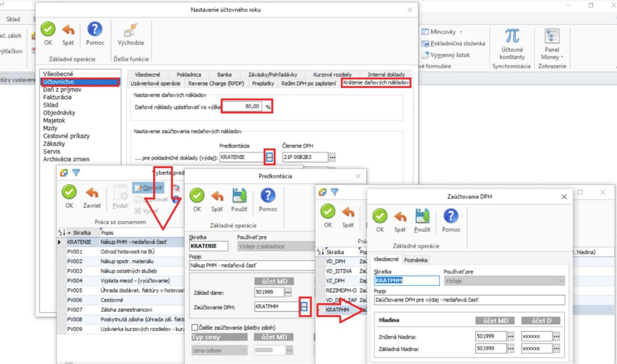617x364 pixels.
Task: Switch to the Poznámka tab
Action: click(x=415, y=260)
